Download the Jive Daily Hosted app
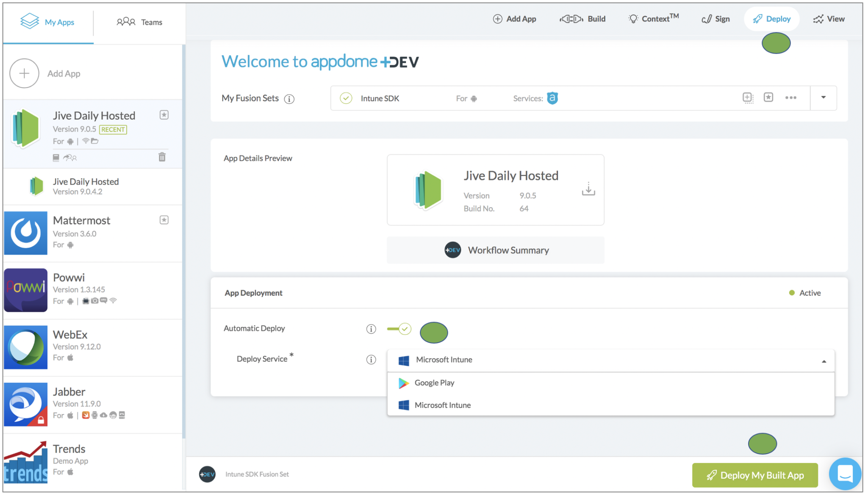This screenshot has height=494, width=868. coord(588,189)
